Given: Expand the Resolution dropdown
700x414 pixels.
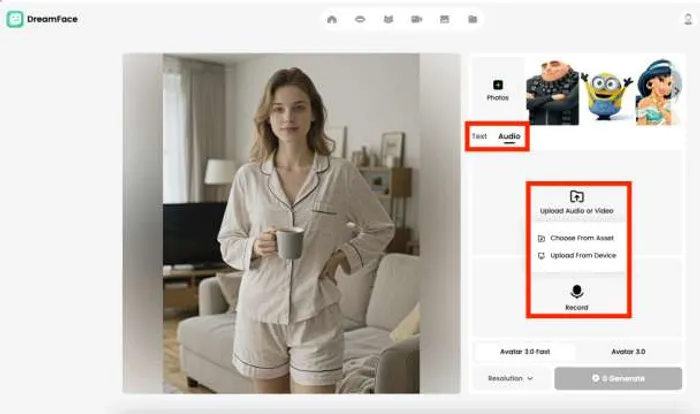Looking at the screenshot, I should click(x=511, y=379).
